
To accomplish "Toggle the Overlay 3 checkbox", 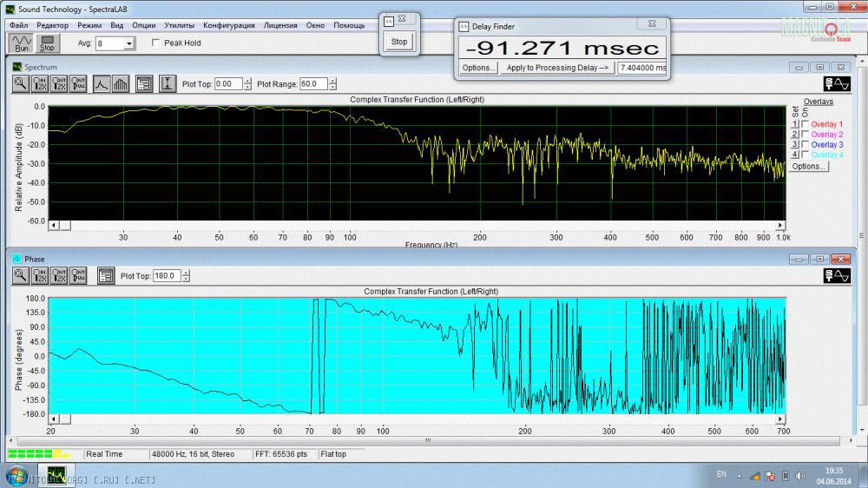I will (805, 144).
